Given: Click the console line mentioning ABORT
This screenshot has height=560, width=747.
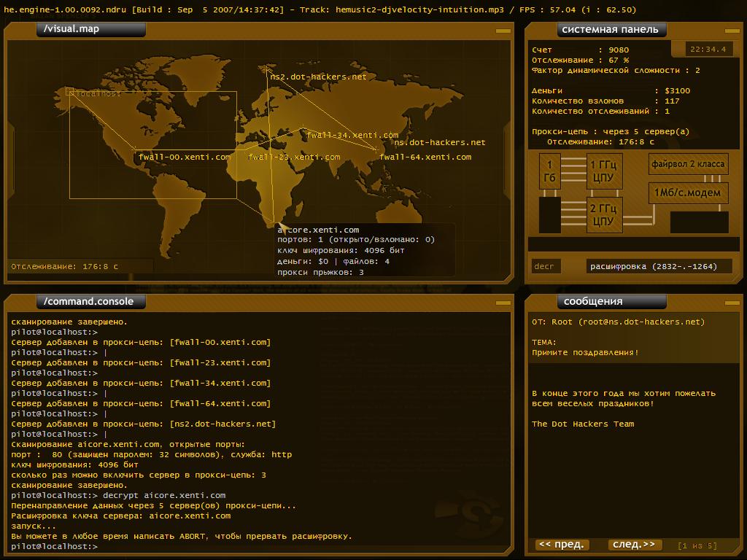Looking at the screenshot, I should coord(182,536).
